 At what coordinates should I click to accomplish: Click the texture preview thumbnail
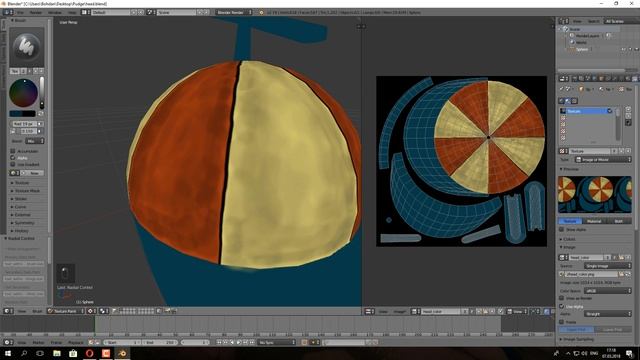tap(595, 194)
